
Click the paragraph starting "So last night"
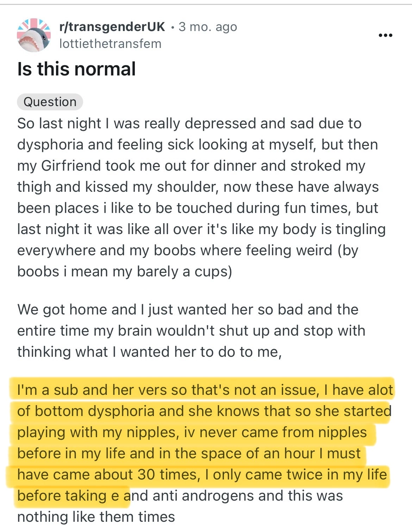[197, 197]
